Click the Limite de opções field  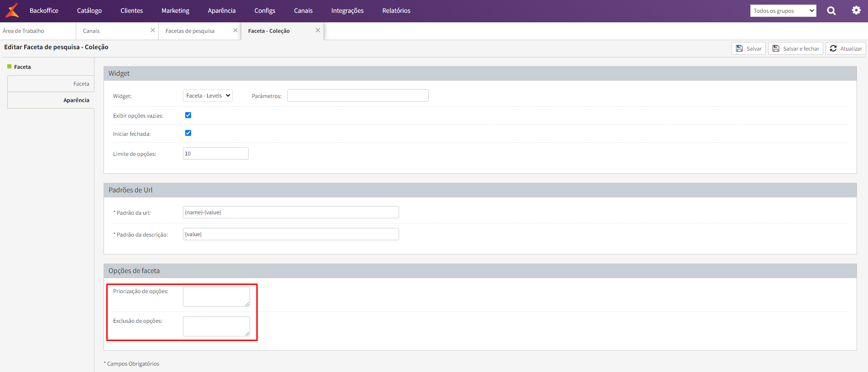tap(215, 154)
